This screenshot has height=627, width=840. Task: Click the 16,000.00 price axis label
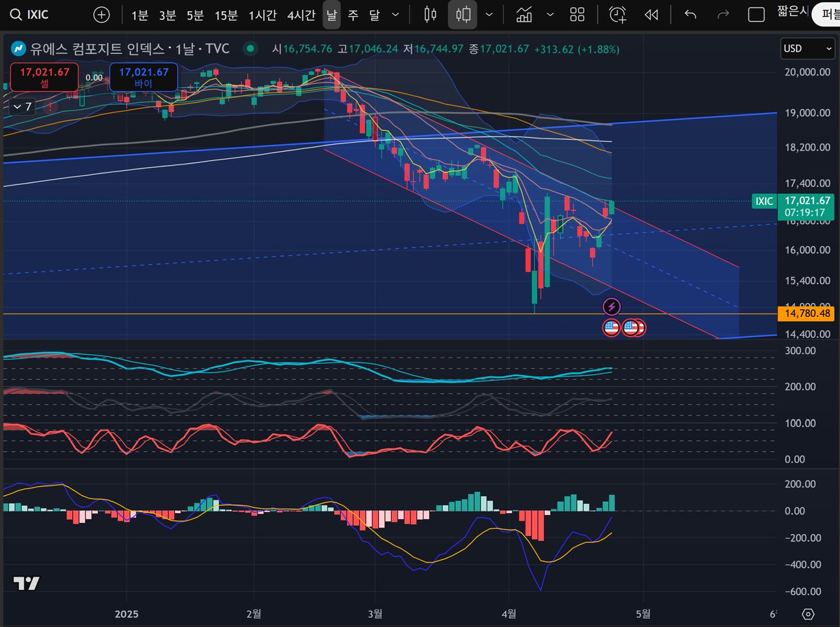click(x=806, y=250)
